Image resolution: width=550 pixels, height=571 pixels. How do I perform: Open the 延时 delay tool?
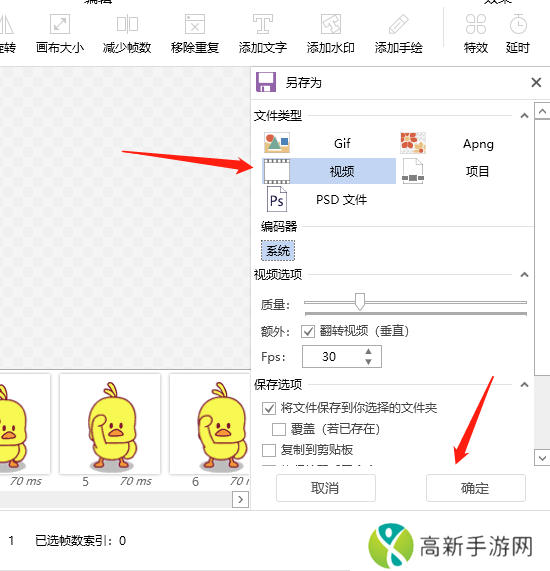[x=518, y=34]
